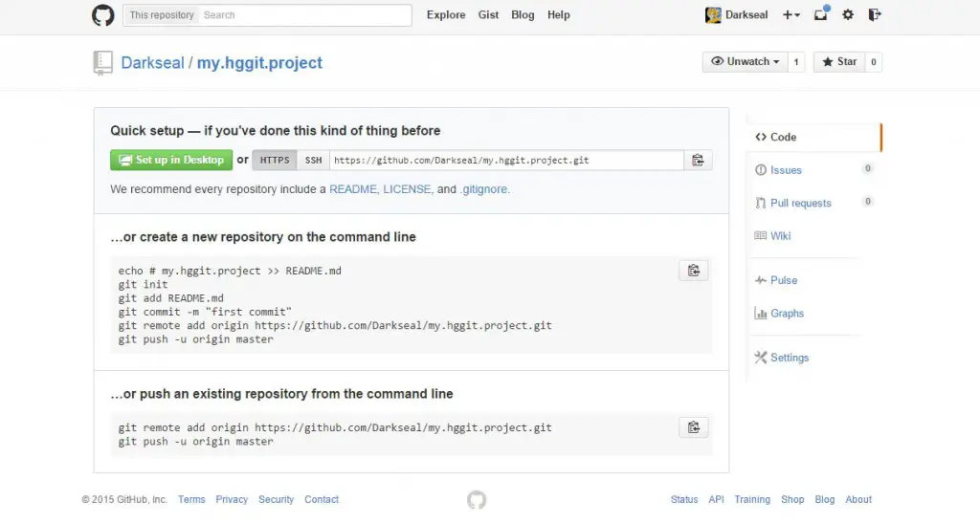This screenshot has width=980, height=523.
Task: Click Blog in the top navigation
Action: [x=523, y=15]
